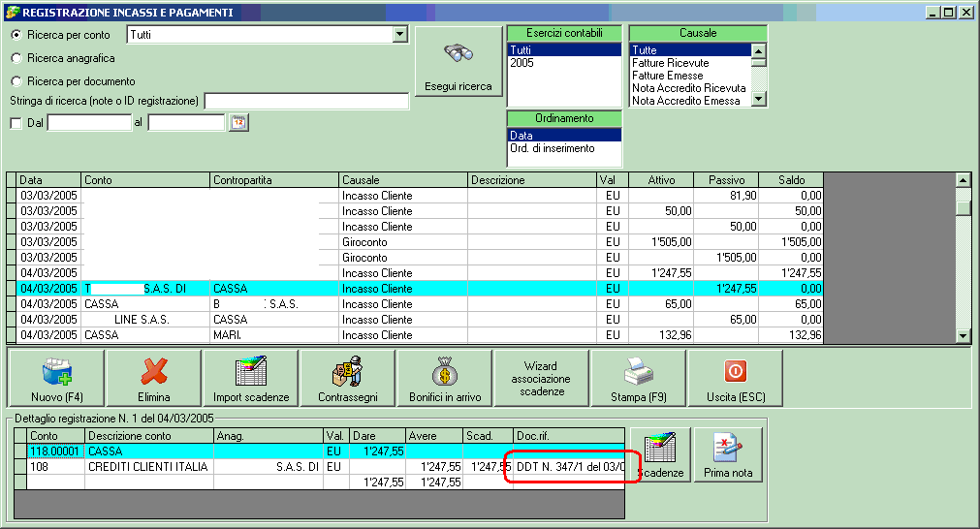Screen dimensions: 980x529
Task: Exit with Uscita (ESC) button
Action: (736, 379)
